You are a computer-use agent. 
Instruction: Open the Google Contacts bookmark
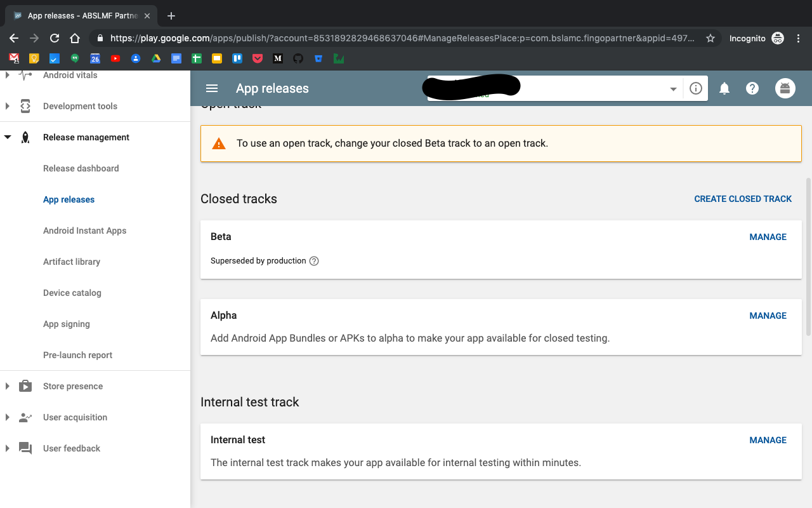pyautogui.click(x=136, y=58)
